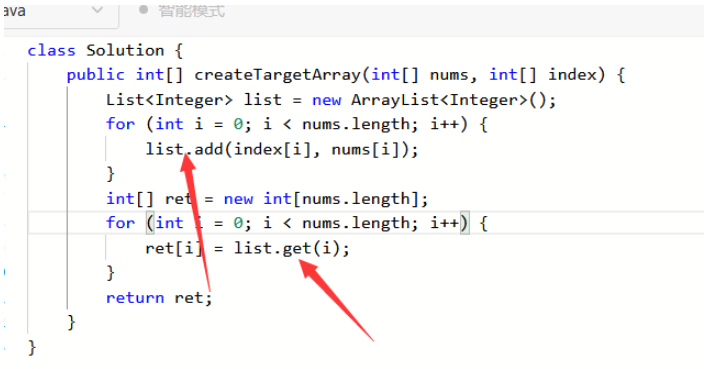Click the 'int[] nums' parameter in signature
Screen dimensions: 712x369
tap(420, 75)
